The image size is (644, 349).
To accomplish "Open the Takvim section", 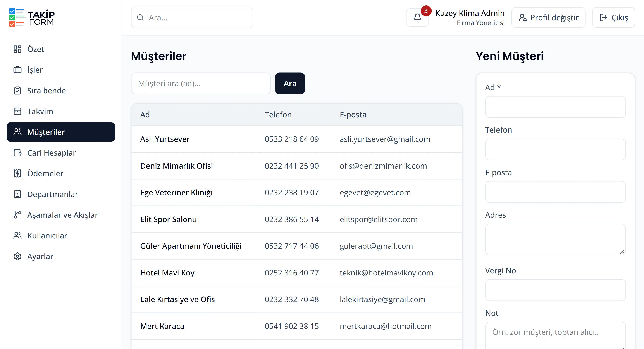I will [x=61, y=111].
